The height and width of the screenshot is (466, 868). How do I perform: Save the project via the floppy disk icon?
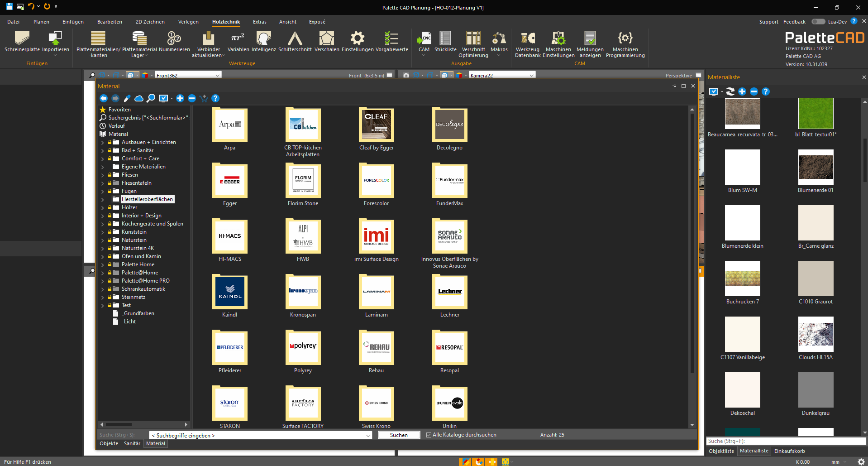[x=9, y=7]
